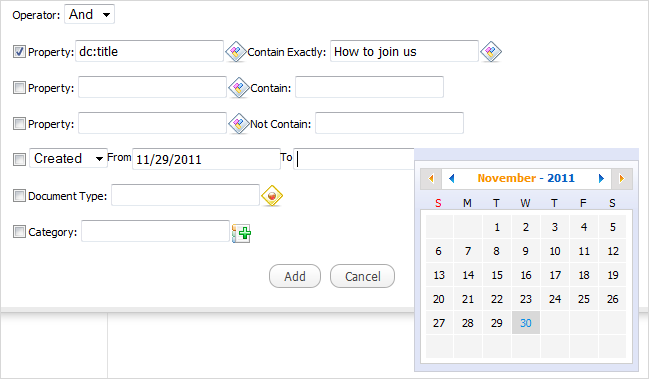
Task: Open the Operator 'And' dropdown
Action: coord(89,14)
